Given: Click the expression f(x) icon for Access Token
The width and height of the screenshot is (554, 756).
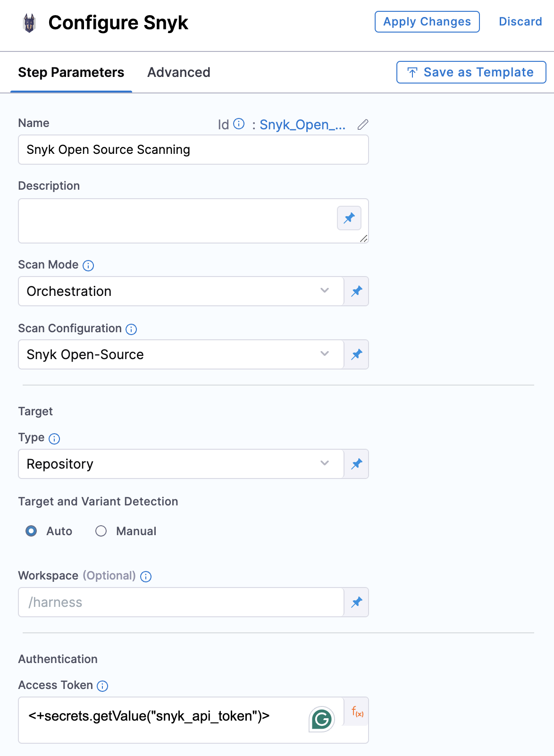Looking at the screenshot, I should [357, 712].
